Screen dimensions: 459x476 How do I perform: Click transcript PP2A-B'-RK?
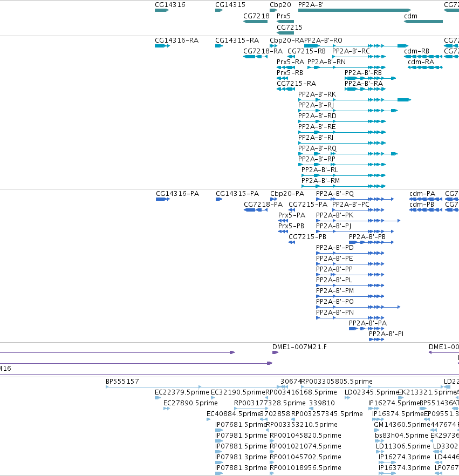(317, 94)
